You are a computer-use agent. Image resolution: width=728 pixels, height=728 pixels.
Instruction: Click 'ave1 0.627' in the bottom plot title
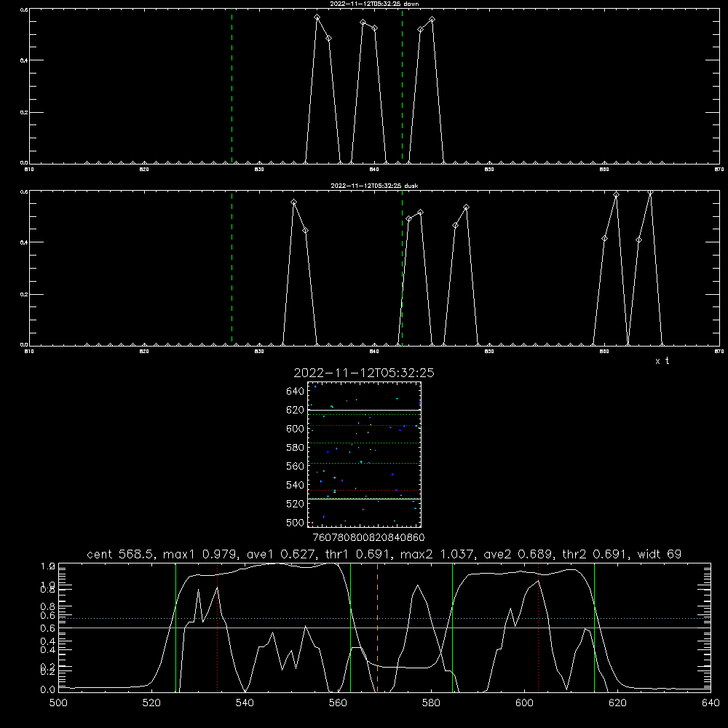tap(282, 554)
